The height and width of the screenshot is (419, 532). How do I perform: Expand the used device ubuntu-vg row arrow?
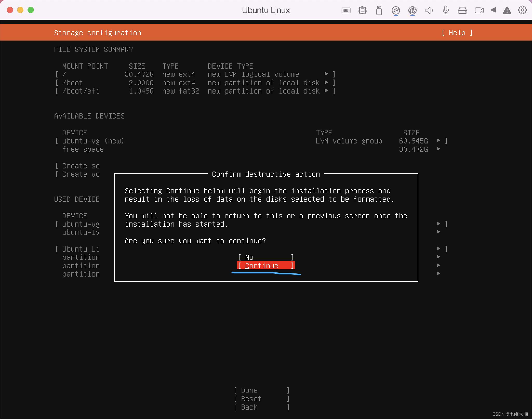(438, 224)
